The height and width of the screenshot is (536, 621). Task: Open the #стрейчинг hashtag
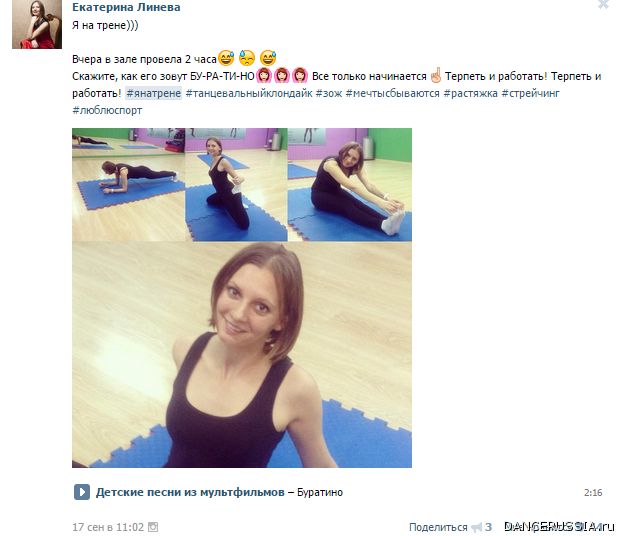point(530,93)
